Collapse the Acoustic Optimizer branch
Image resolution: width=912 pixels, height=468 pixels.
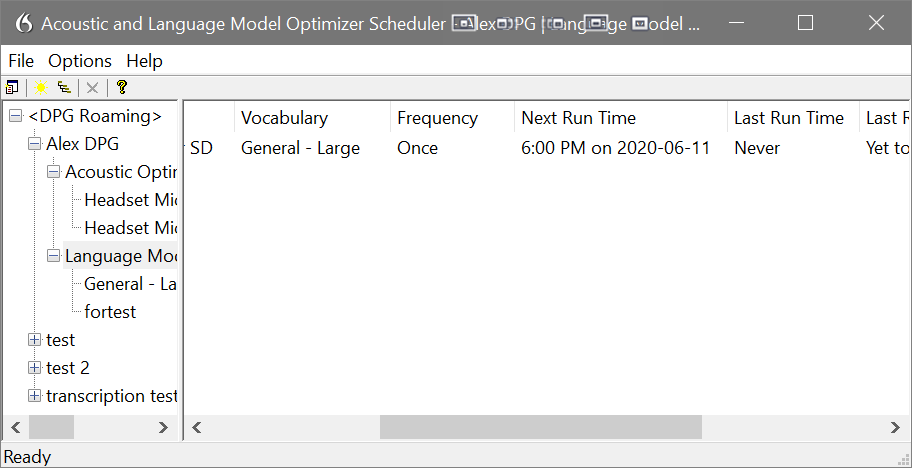coord(54,172)
